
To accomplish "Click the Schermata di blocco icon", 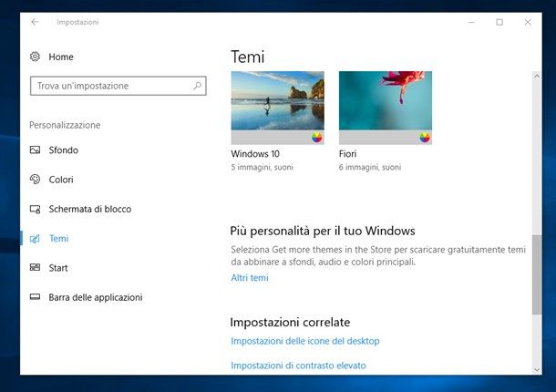I will [x=35, y=209].
